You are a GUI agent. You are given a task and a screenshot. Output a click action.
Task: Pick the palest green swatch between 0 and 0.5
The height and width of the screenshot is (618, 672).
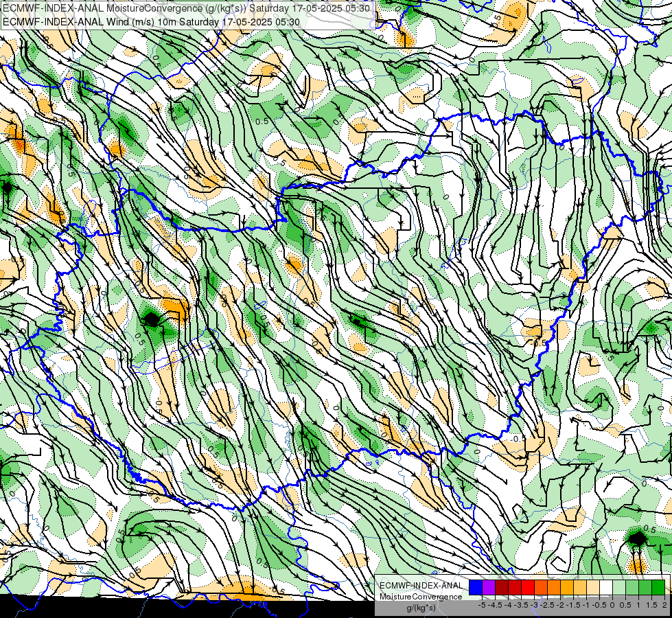[x=619, y=588]
